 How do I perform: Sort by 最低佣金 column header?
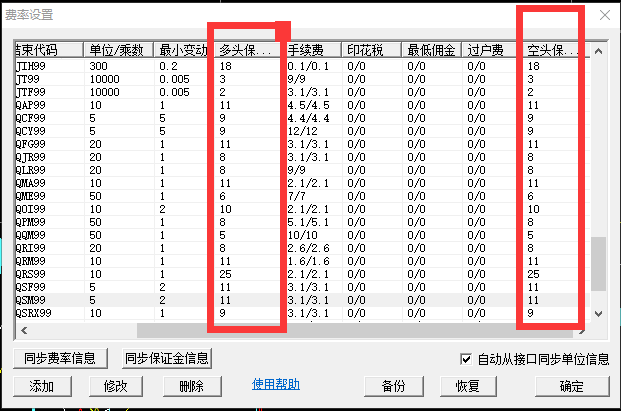coord(432,50)
